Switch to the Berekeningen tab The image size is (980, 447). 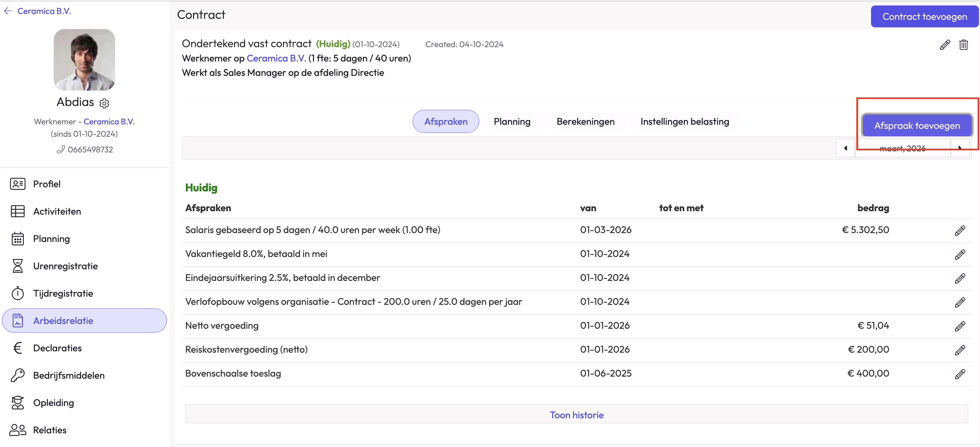pos(585,121)
